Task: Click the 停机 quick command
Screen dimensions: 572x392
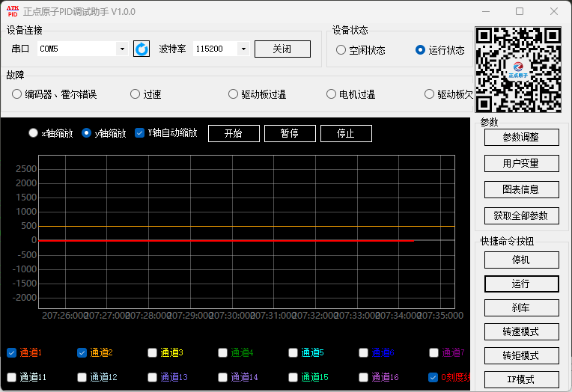Action: 522,260
